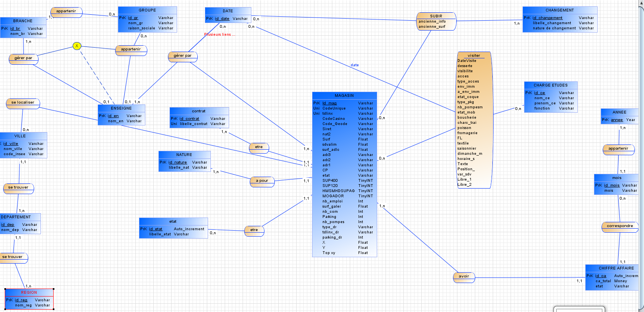Click the avoir association

point(464,277)
